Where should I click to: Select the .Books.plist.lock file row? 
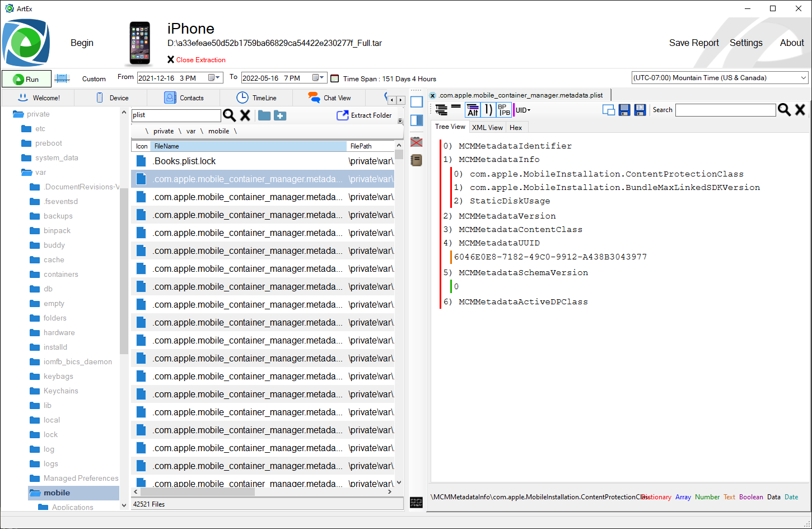pos(263,161)
